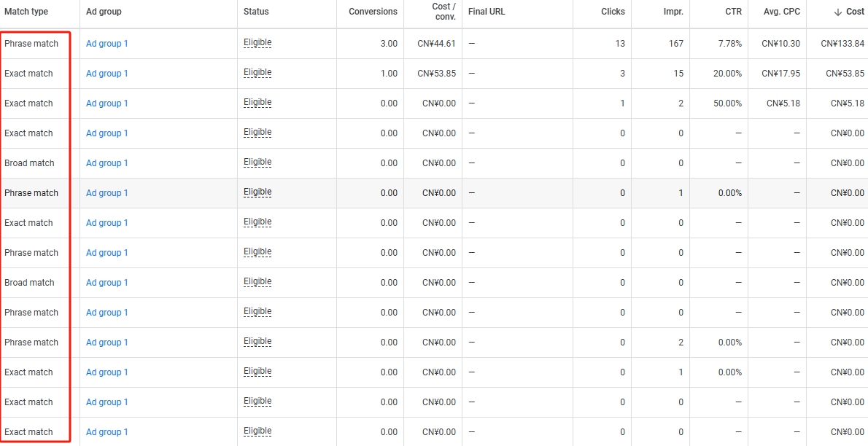Click the Eligible status in the 50.00% CTR row
The height and width of the screenshot is (446, 868).
tap(257, 103)
